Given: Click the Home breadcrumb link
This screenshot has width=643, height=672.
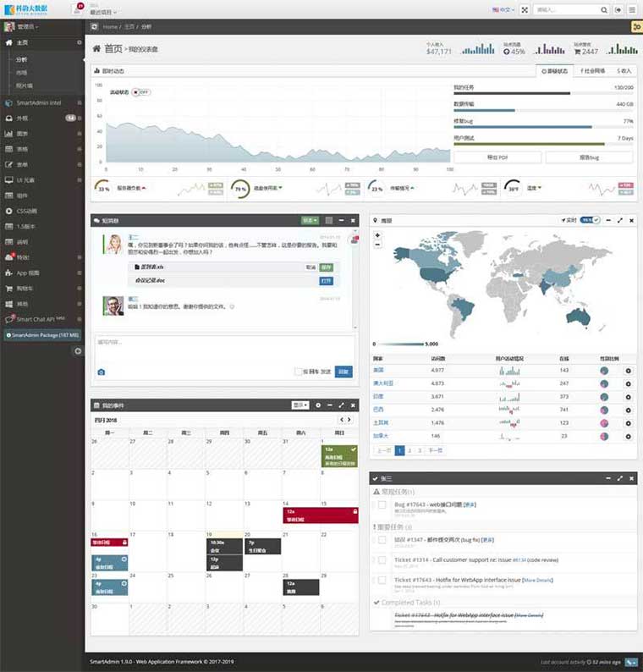Looking at the screenshot, I should point(110,26).
